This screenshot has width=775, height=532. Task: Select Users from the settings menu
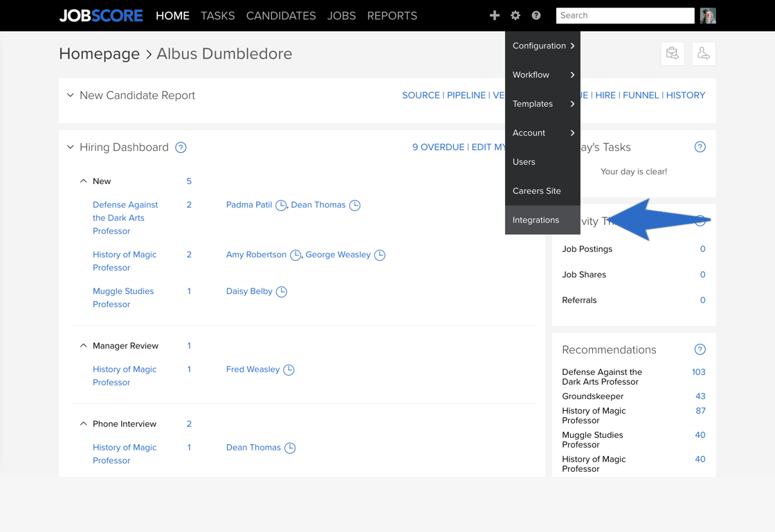coord(542,162)
